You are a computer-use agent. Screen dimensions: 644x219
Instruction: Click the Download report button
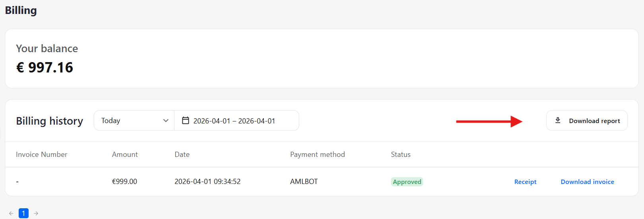(587, 120)
